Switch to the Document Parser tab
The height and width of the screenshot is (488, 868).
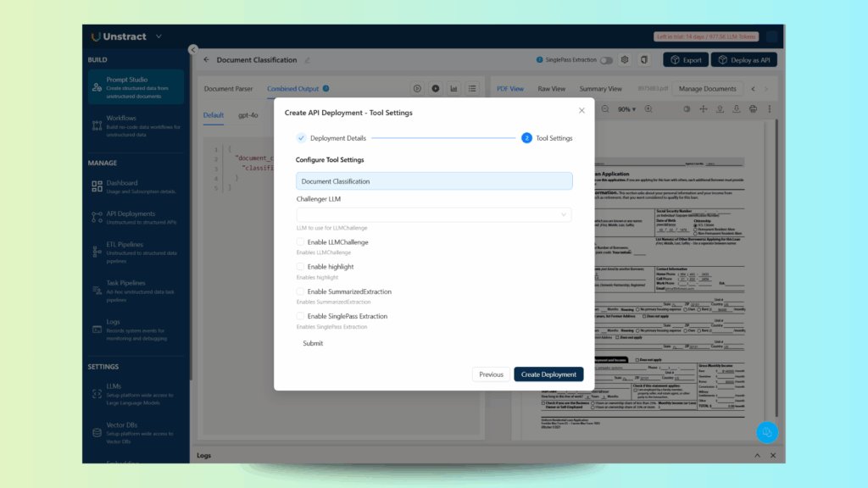pyautogui.click(x=228, y=87)
